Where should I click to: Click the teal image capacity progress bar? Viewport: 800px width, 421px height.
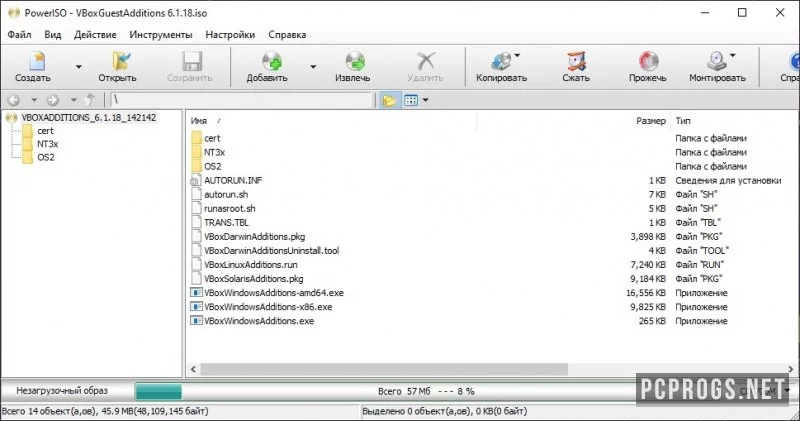[159, 392]
